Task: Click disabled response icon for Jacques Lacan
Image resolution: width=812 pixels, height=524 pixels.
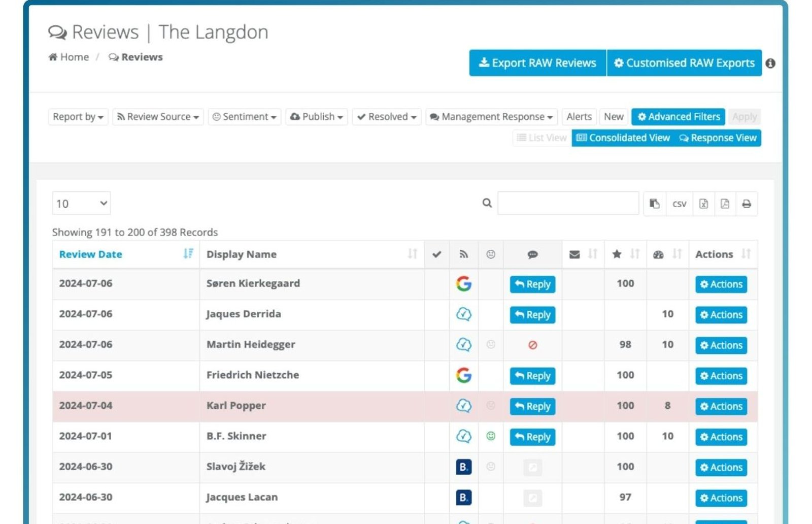Action: [x=532, y=498]
